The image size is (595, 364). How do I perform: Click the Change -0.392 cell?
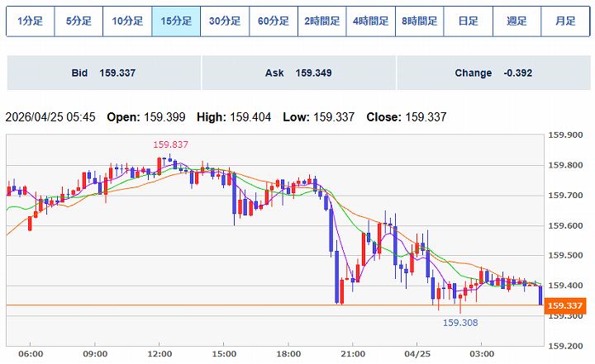point(493,73)
